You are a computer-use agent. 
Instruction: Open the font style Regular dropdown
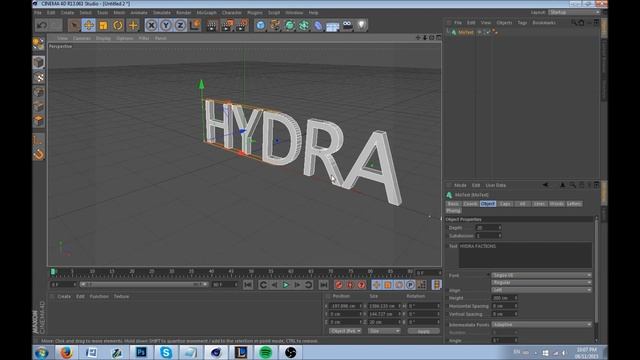tap(541, 282)
